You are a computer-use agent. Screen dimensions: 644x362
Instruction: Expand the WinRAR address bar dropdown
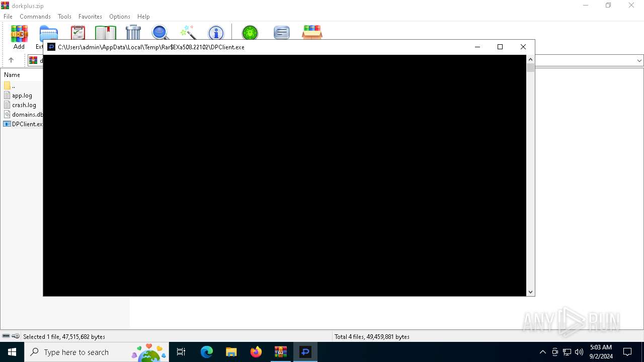pyautogui.click(x=639, y=60)
